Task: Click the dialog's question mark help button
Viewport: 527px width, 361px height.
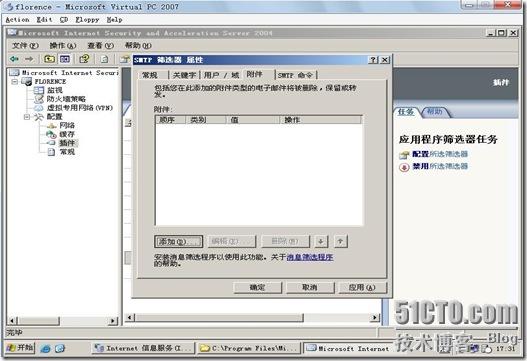Action: 373,60
